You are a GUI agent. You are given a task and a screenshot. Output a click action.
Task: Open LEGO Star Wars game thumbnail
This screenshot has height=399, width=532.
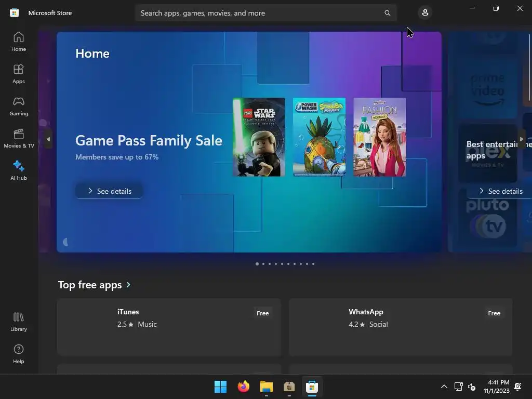tap(259, 137)
